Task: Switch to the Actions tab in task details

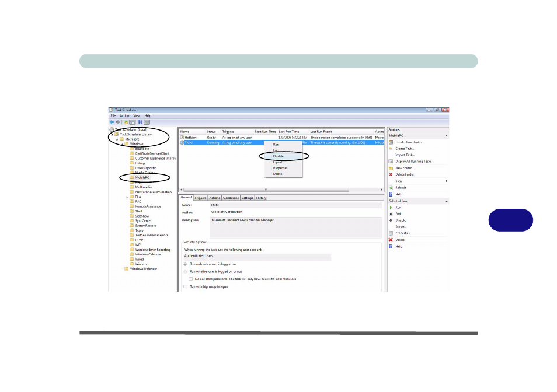Action: (214, 198)
